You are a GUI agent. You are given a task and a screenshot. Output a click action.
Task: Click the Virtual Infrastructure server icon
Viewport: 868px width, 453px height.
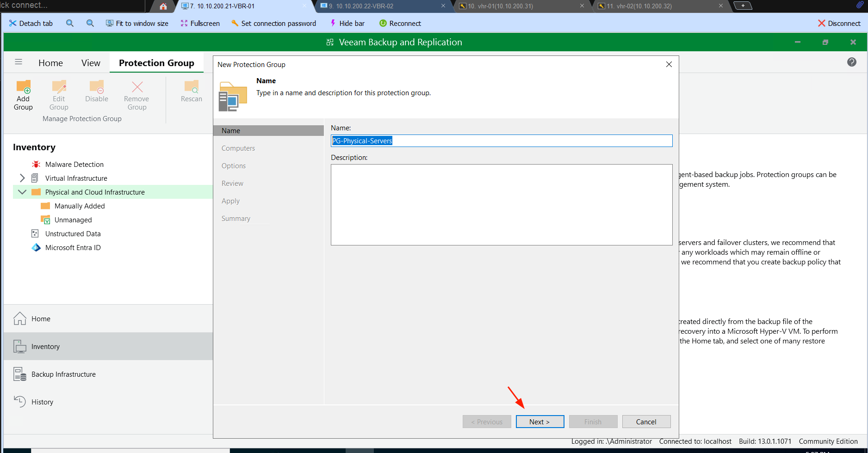point(35,178)
